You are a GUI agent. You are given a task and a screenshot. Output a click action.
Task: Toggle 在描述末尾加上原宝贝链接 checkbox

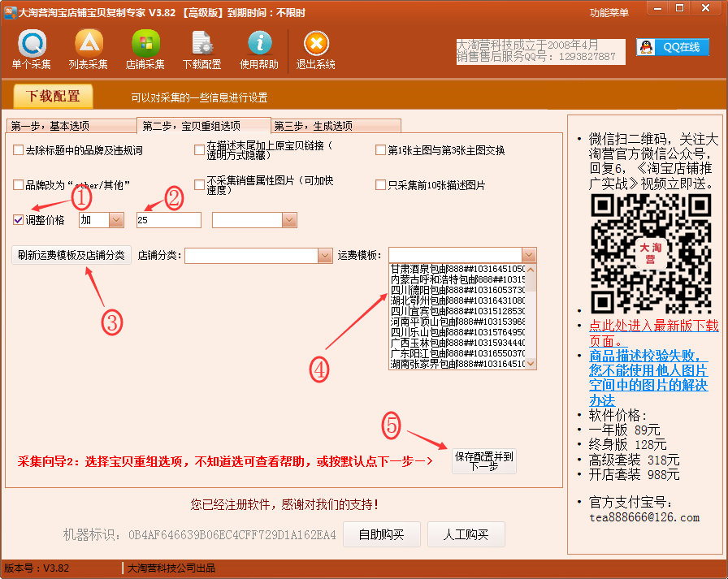pyautogui.click(x=199, y=150)
